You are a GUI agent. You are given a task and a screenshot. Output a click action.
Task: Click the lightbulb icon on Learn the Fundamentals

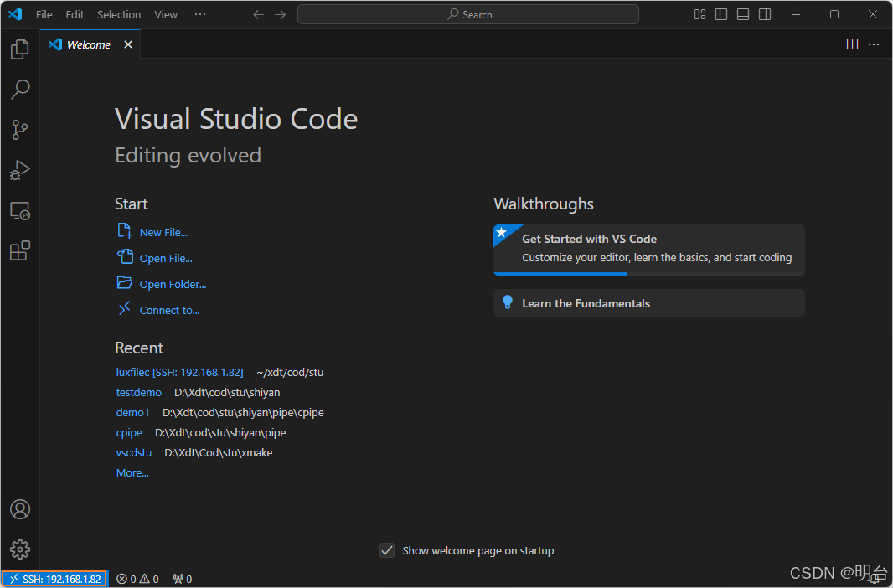coord(508,302)
